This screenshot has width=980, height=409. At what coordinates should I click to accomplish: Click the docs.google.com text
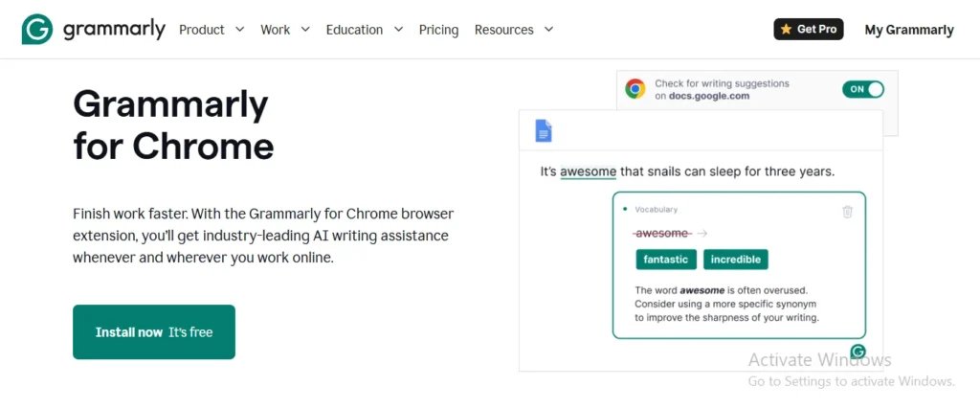(x=709, y=96)
